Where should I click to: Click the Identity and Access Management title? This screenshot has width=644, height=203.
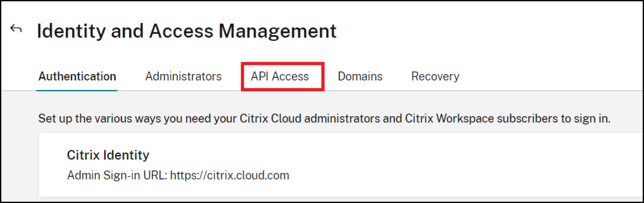pyautogui.click(x=187, y=30)
